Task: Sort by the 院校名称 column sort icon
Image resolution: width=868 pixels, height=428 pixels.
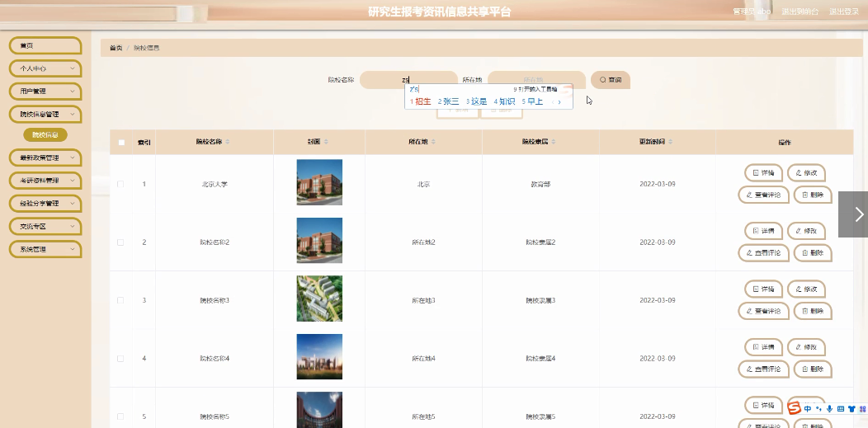Action: [228, 142]
